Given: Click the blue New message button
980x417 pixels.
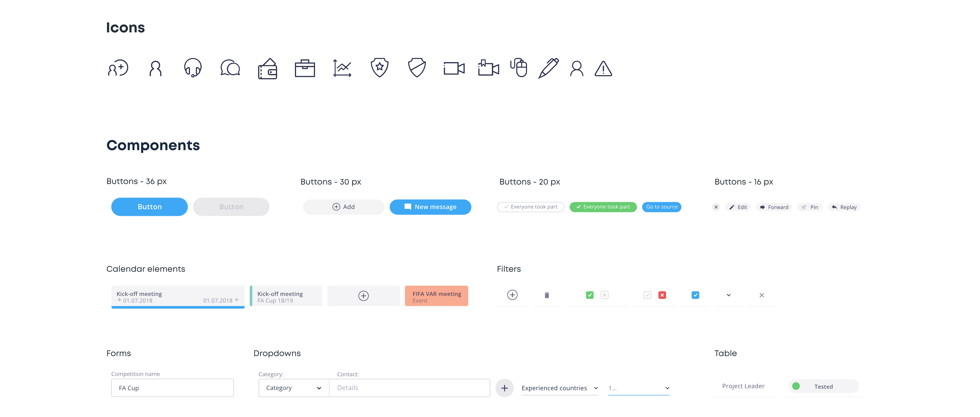Looking at the screenshot, I should coord(430,207).
